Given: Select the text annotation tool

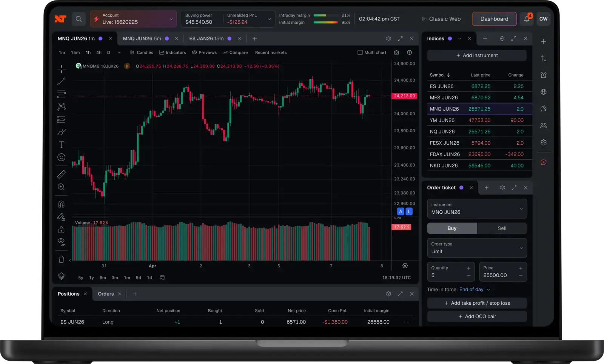Looking at the screenshot, I should tap(62, 145).
